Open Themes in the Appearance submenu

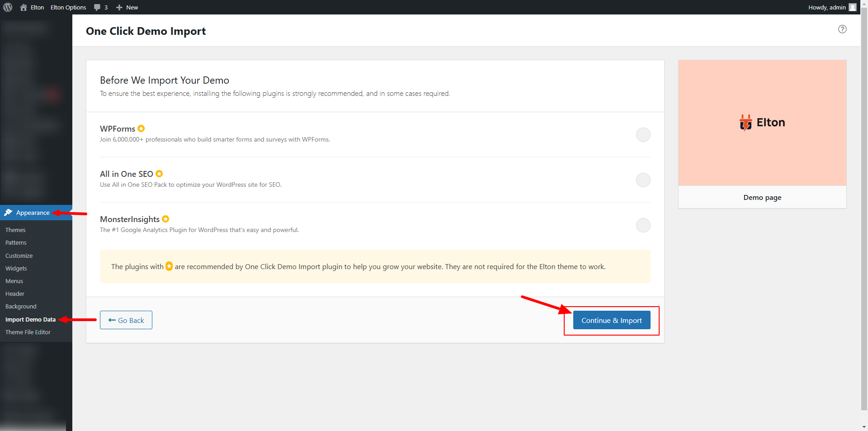coord(15,230)
